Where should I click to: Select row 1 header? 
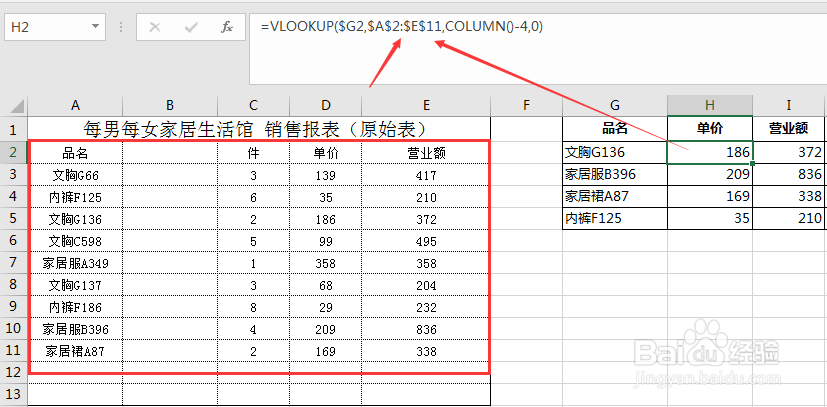tap(13, 129)
